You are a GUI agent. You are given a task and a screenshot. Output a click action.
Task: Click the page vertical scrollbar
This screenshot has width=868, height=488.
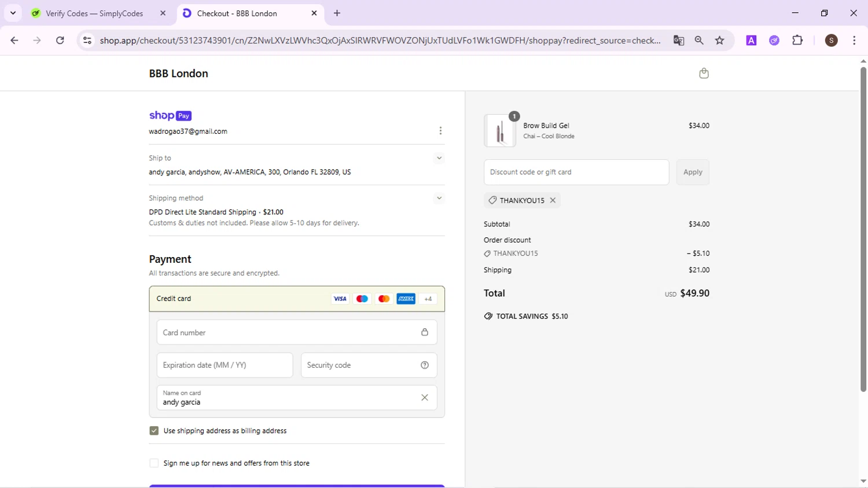pos(863,229)
